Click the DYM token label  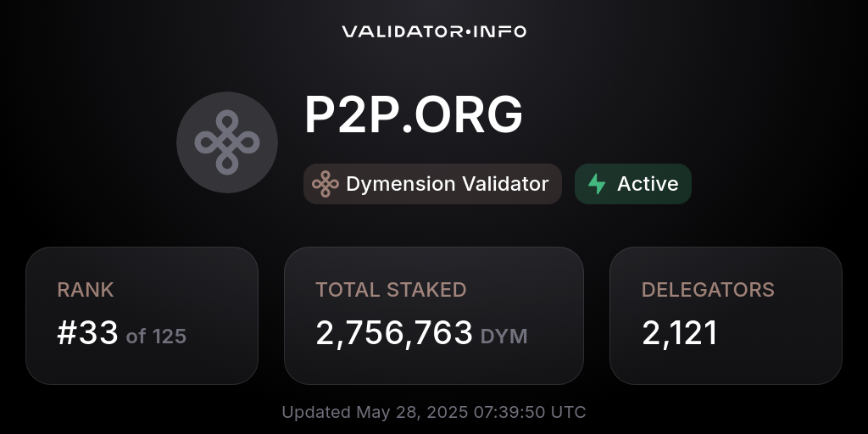(504, 337)
